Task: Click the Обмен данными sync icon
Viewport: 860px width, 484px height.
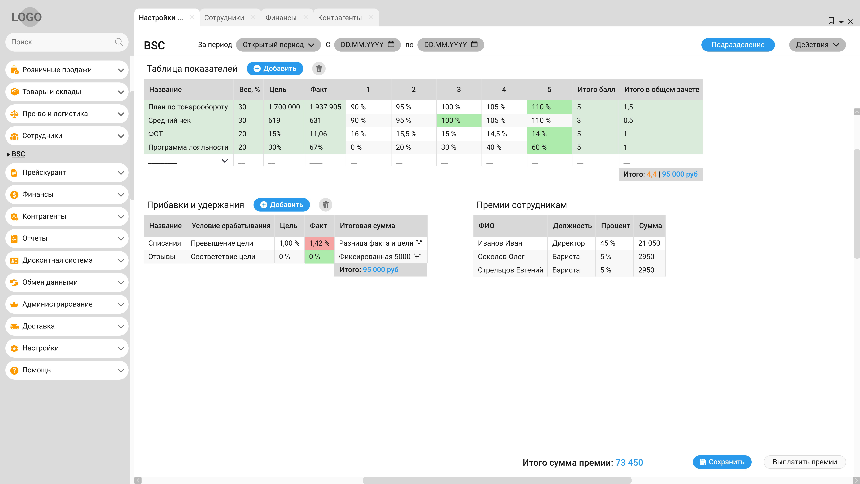Action: point(14,282)
